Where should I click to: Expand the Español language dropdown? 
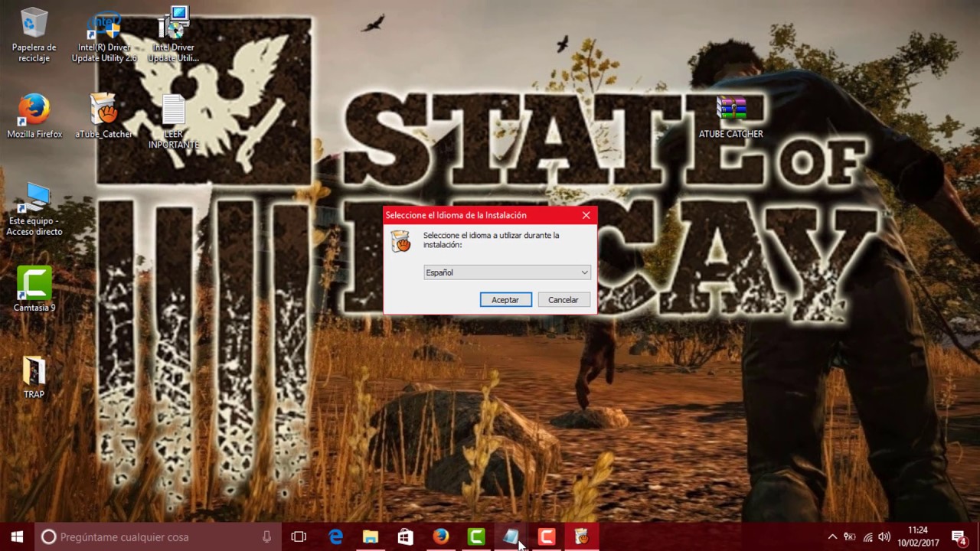click(x=507, y=272)
